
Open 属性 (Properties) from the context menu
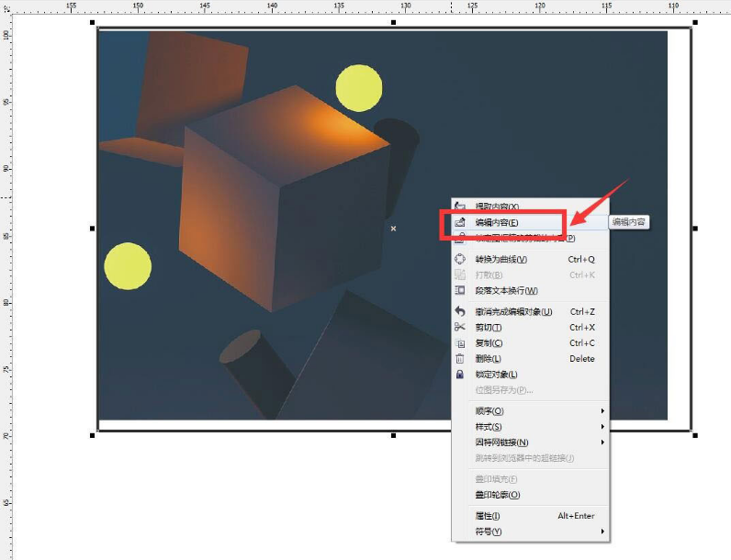click(x=488, y=516)
